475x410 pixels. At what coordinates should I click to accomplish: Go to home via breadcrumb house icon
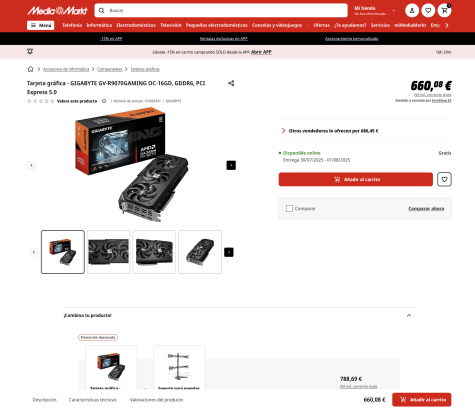tap(30, 69)
